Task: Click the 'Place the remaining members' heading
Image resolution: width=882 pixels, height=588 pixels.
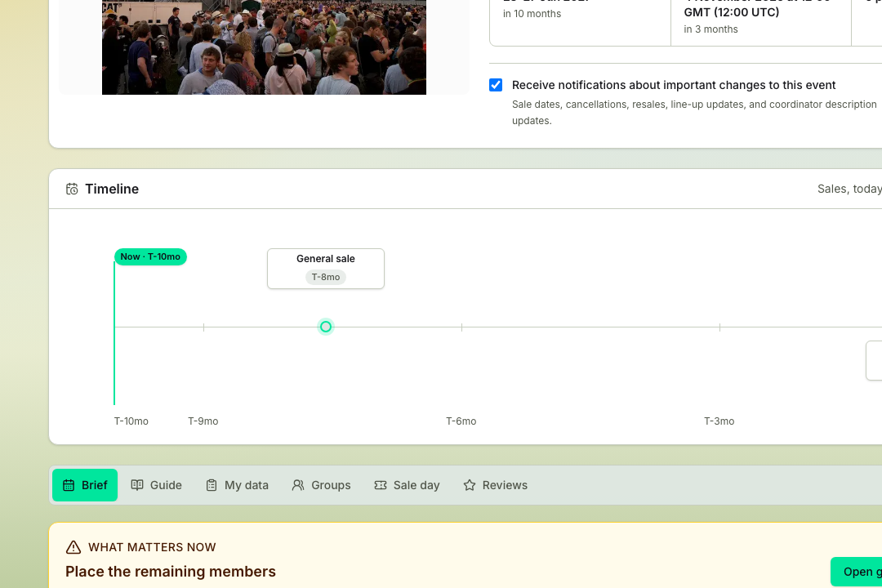Action: tap(171, 572)
